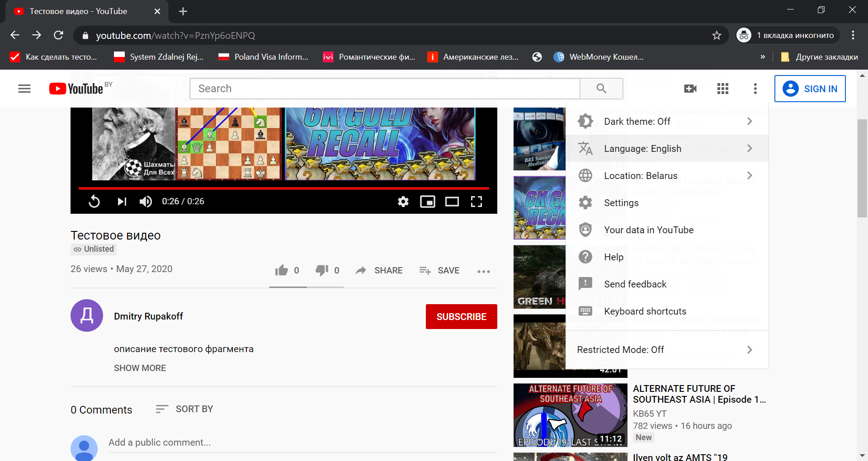Click Dmitry Rupakoff channel name

point(148,316)
